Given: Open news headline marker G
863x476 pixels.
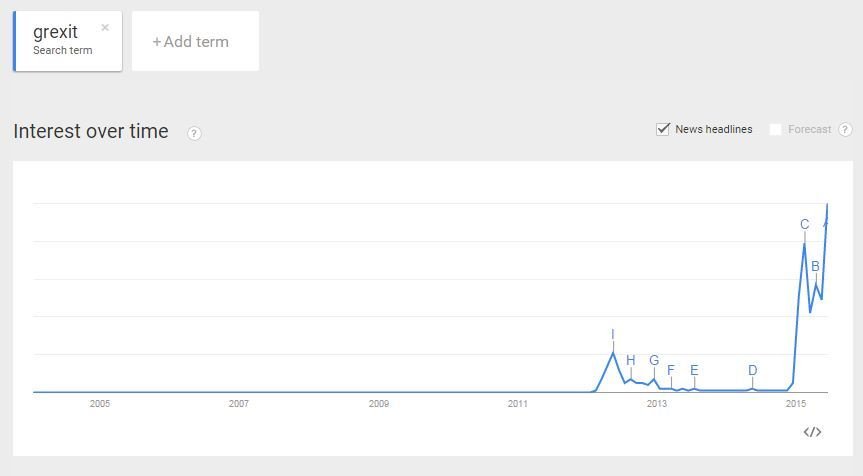Looking at the screenshot, I should coord(654,360).
